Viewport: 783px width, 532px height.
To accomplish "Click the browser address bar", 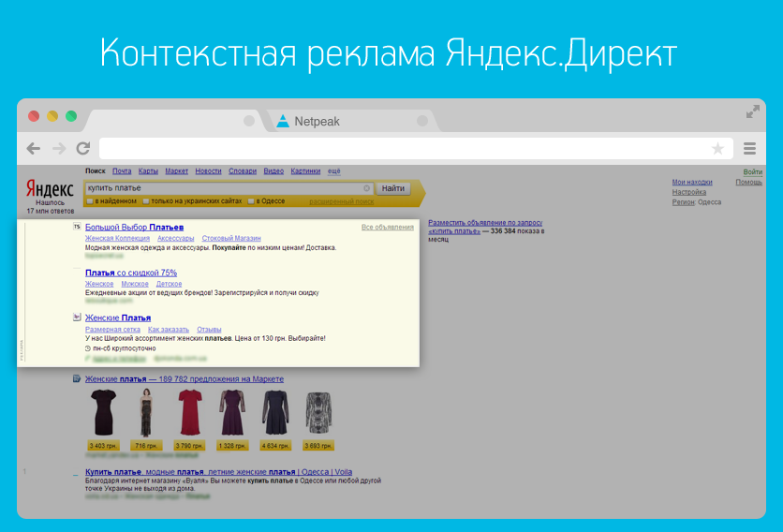I will coord(416,148).
